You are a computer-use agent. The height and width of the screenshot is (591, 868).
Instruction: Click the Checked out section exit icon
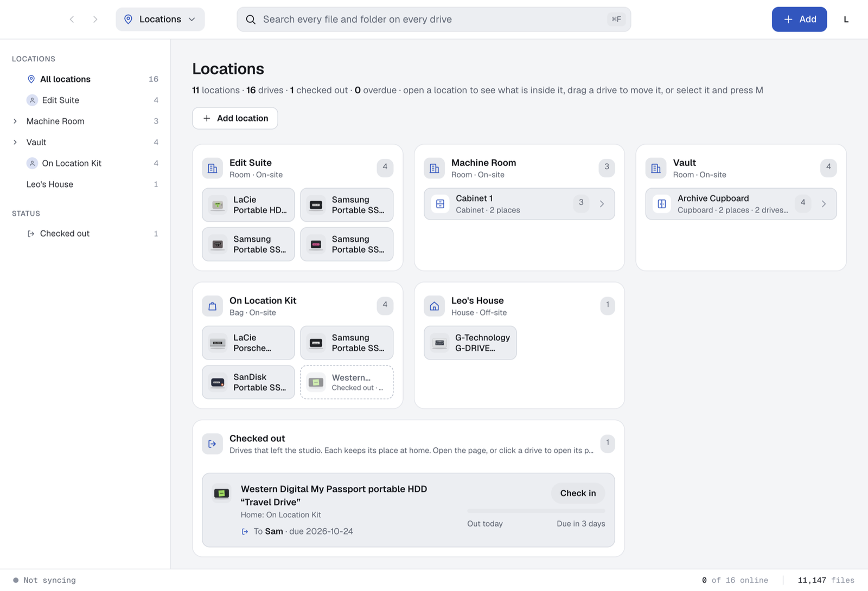213,444
